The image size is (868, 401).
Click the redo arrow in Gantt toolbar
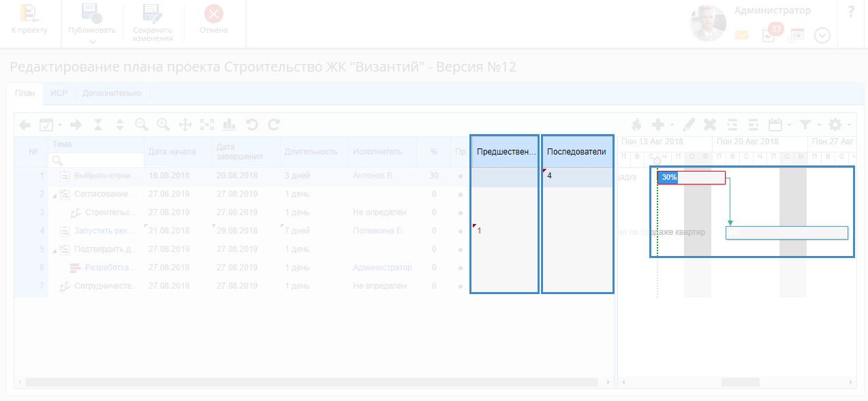pos(274,125)
